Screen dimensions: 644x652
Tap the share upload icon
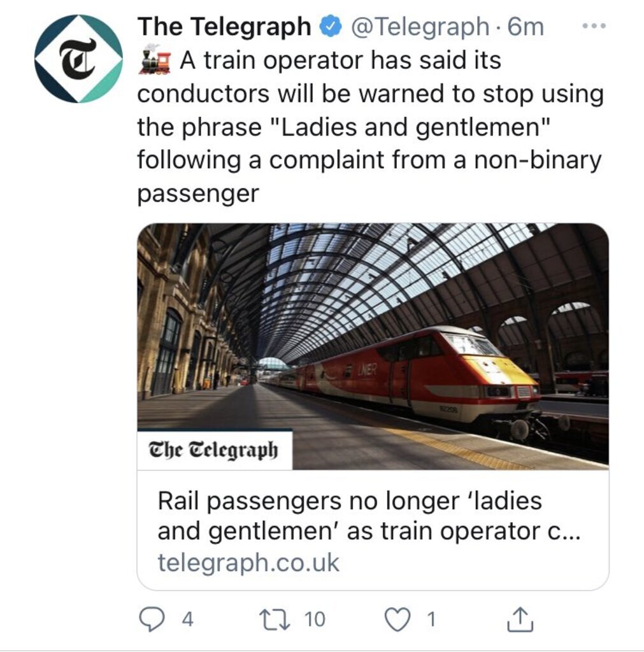tap(519, 619)
